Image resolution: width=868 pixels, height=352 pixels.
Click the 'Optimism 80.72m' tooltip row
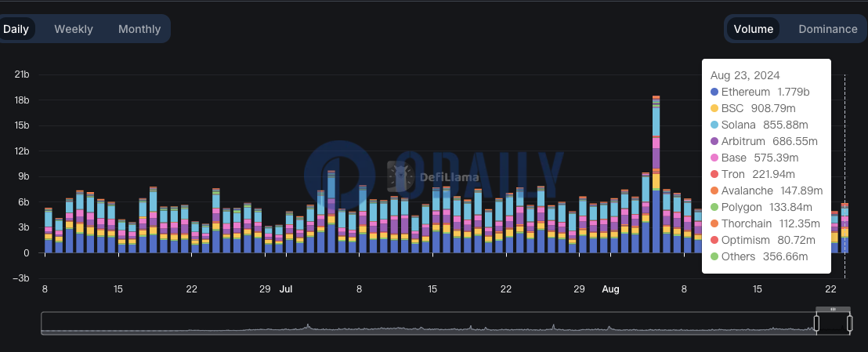tap(763, 240)
